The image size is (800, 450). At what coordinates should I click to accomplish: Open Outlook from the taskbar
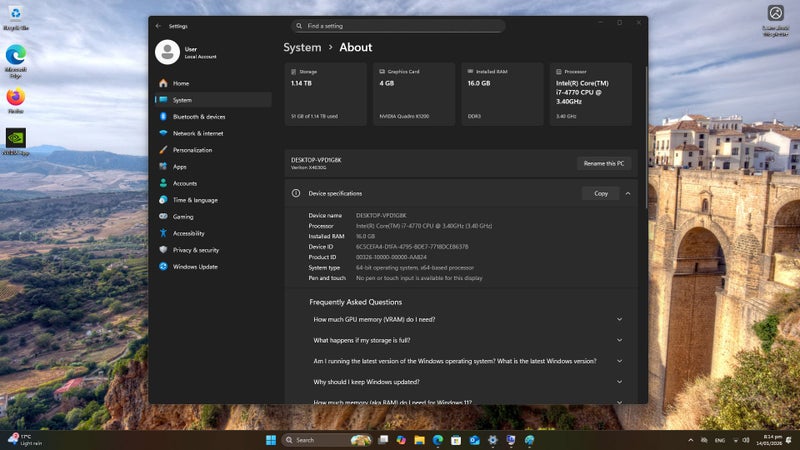pos(474,440)
